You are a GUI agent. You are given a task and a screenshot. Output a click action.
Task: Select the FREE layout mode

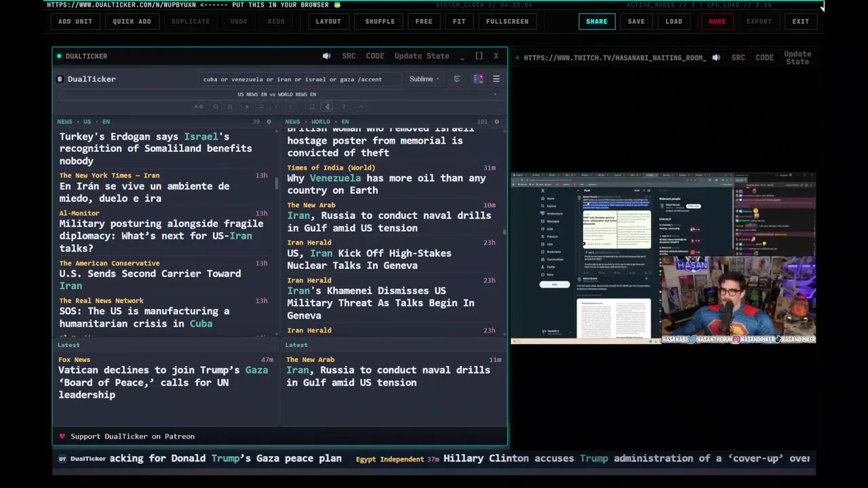[424, 21]
